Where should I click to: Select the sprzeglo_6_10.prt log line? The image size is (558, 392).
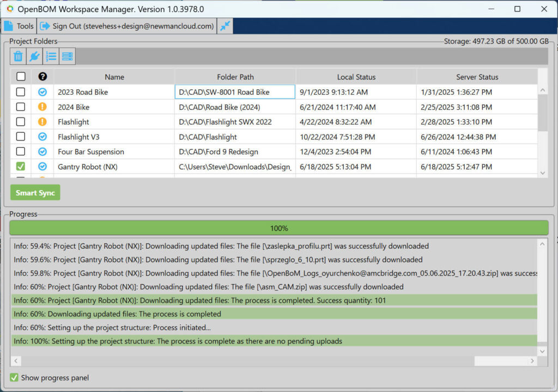coord(274,260)
